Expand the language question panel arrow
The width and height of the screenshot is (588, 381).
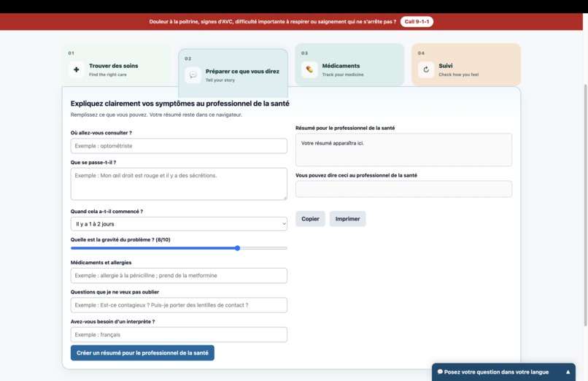pos(568,372)
